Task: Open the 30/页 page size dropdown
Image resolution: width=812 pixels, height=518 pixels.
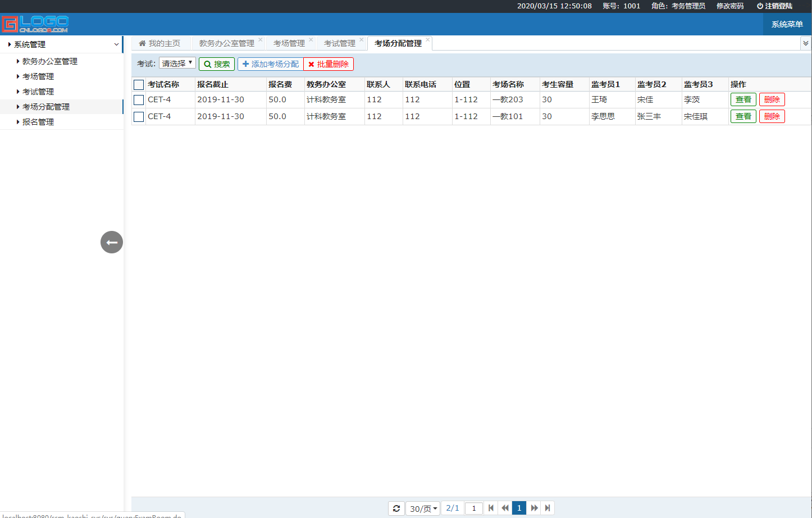Action: coord(423,508)
